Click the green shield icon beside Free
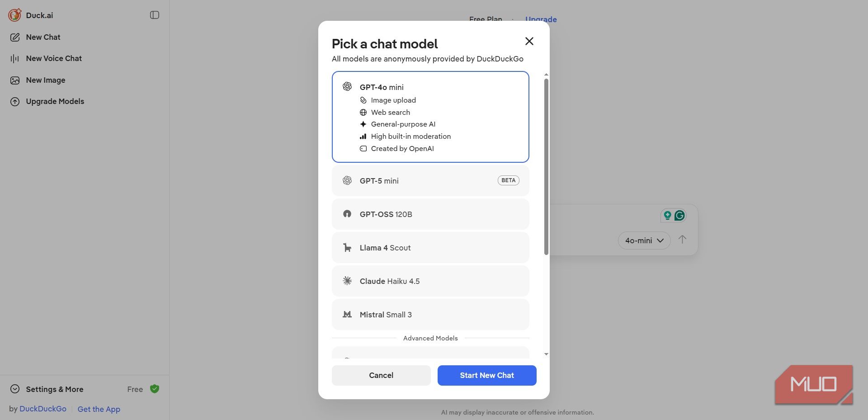The height and width of the screenshot is (420, 868). pos(155,389)
